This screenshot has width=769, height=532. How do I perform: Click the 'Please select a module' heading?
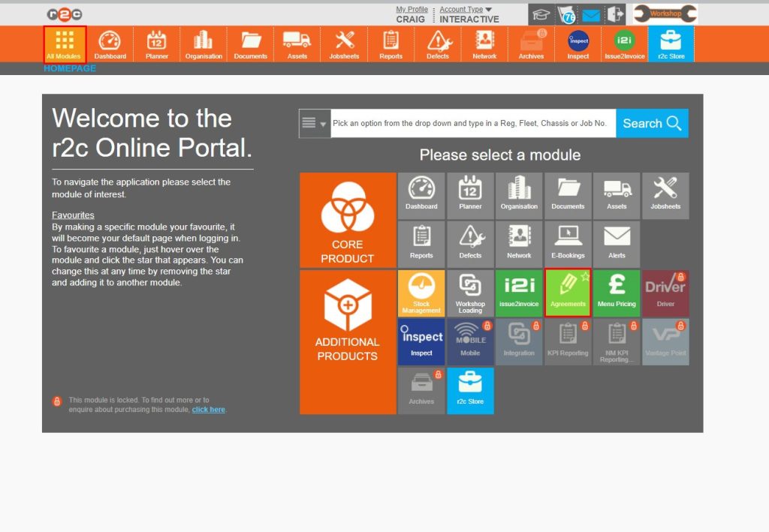(x=499, y=155)
